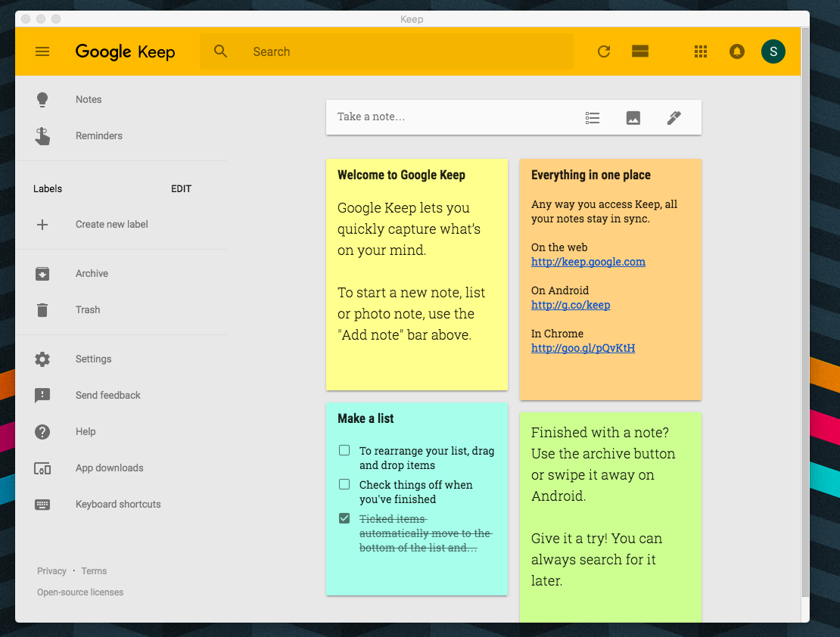Image resolution: width=840 pixels, height=637 pixels.
Task: Click 'On Android' text in orange note
Action: (560, 291)
